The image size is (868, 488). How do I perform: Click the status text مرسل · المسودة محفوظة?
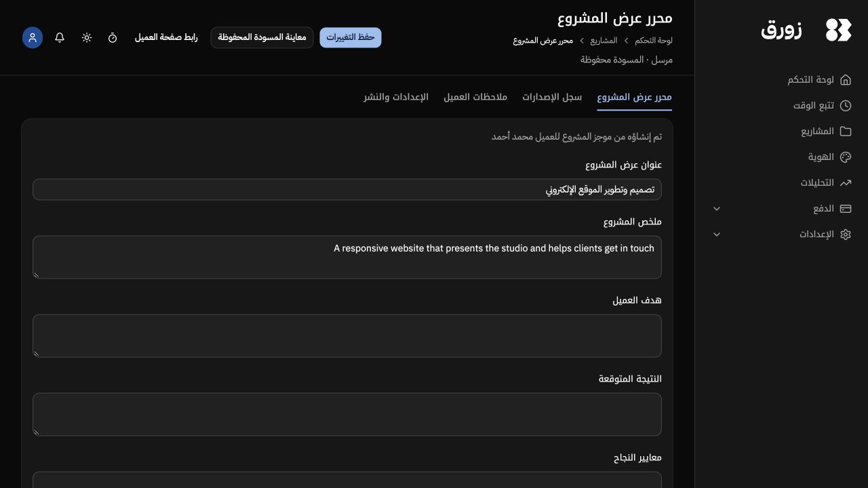pos(627,60)
